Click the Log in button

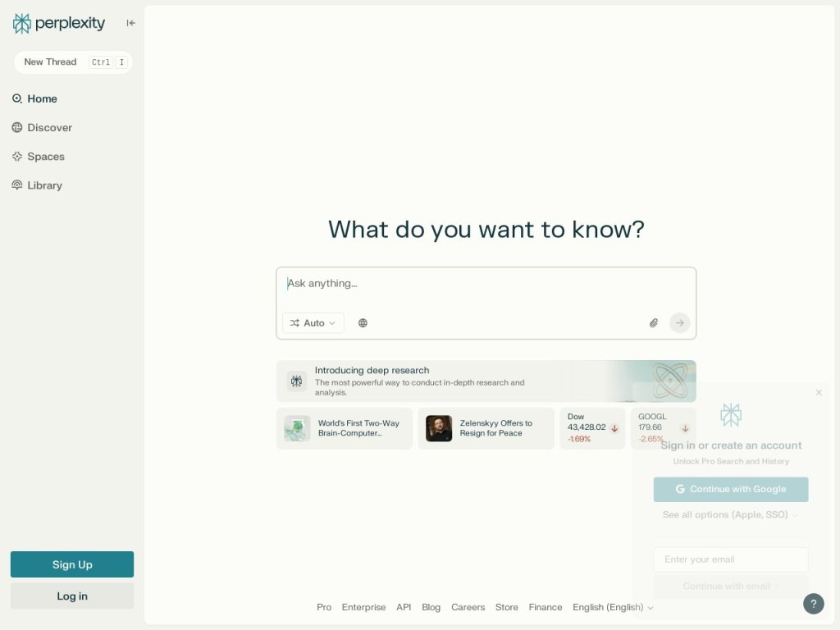pyautogui.click(x=72, y=596)
